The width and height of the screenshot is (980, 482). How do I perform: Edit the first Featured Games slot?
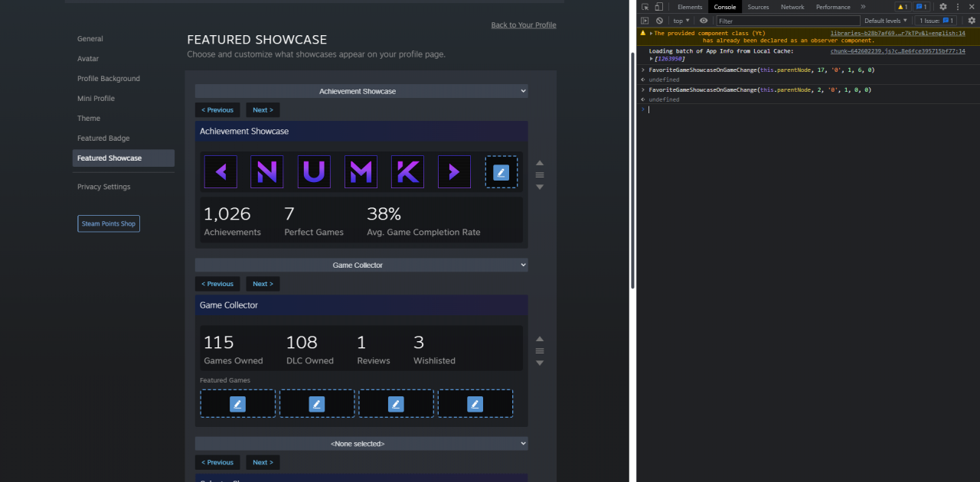(237, 403)
